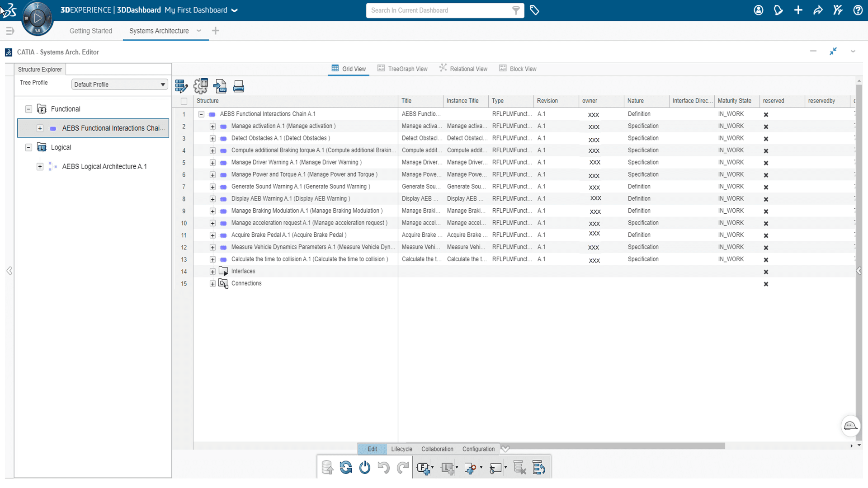Toggle the select-all checkbox in the grid header

184,101
